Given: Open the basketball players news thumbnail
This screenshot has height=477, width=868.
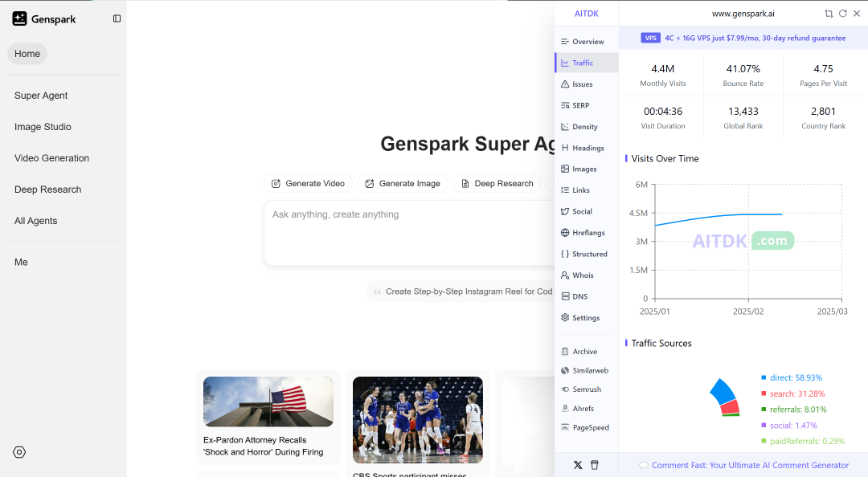Looking at the screenshot, I should tap(418, 420).
